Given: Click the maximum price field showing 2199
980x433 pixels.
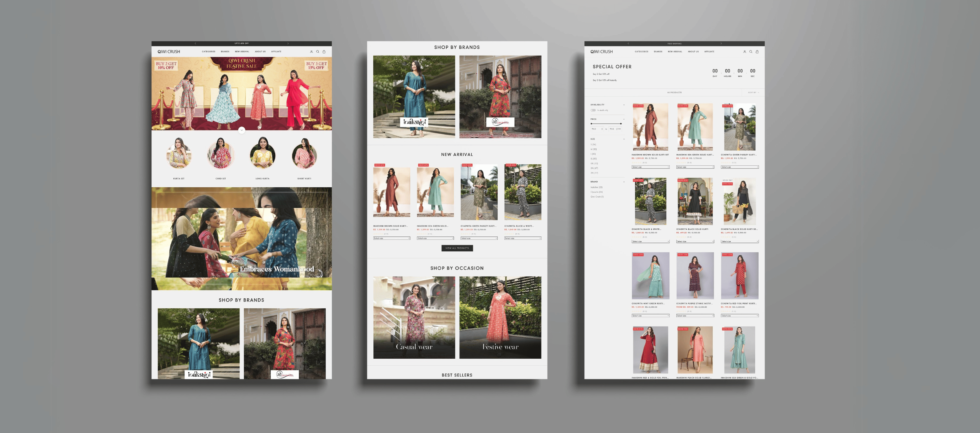Looking at the screenshot, I should [x=616, y=129].
